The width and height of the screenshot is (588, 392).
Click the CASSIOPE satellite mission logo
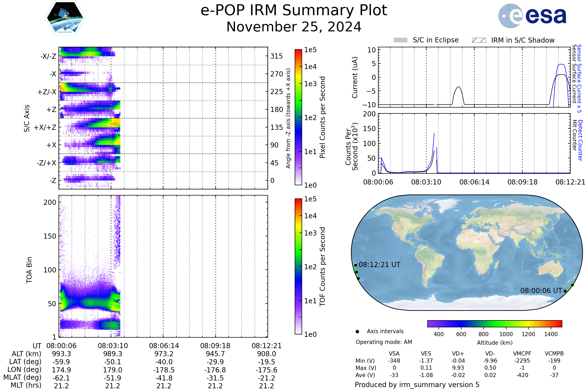point(65,18)
